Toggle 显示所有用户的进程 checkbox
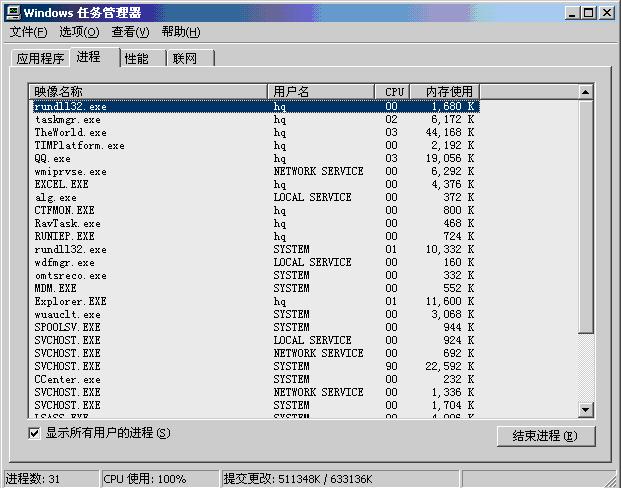Viewport: 621px width, 488px height. 34,433
